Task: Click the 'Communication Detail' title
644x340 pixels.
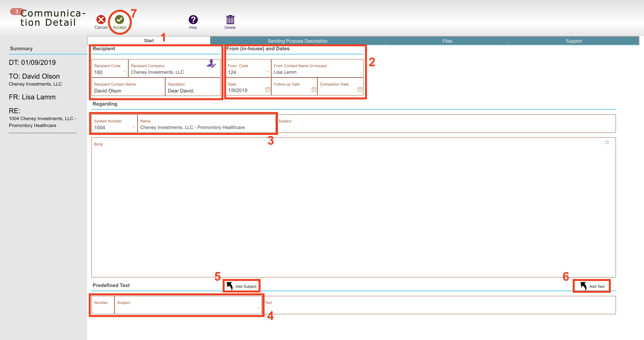Action: 53,18
